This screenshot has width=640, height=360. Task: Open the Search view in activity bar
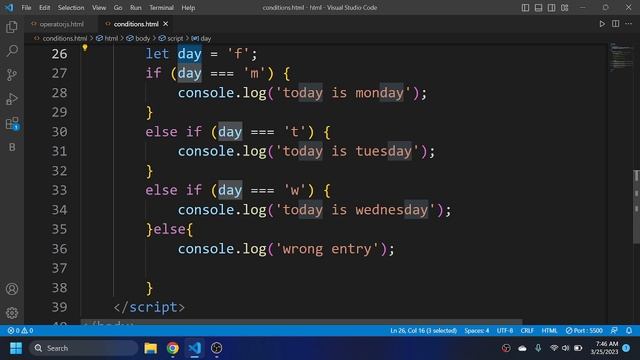[x=12, y=51]
